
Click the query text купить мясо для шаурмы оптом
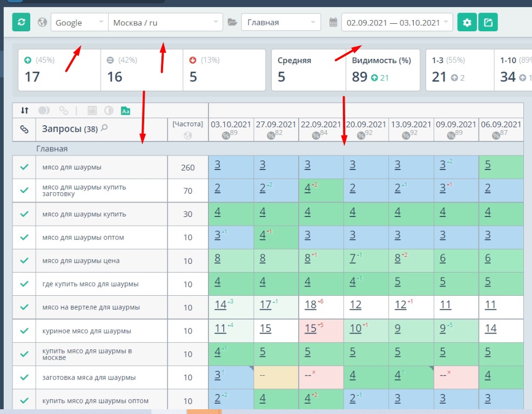tap(96, 401)
